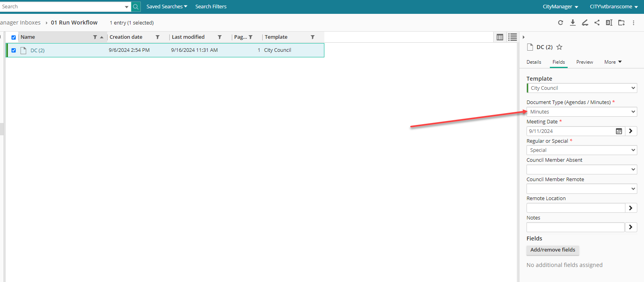Screen dimensions: 644x282
Task: Filter the Last modified column
Action: [220, 37]
